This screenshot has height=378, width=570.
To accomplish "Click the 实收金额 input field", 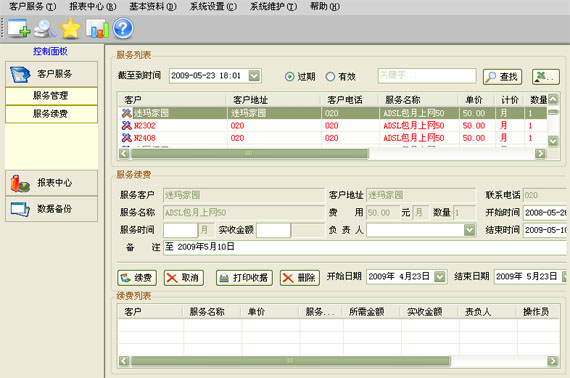I will coord(273,230).
